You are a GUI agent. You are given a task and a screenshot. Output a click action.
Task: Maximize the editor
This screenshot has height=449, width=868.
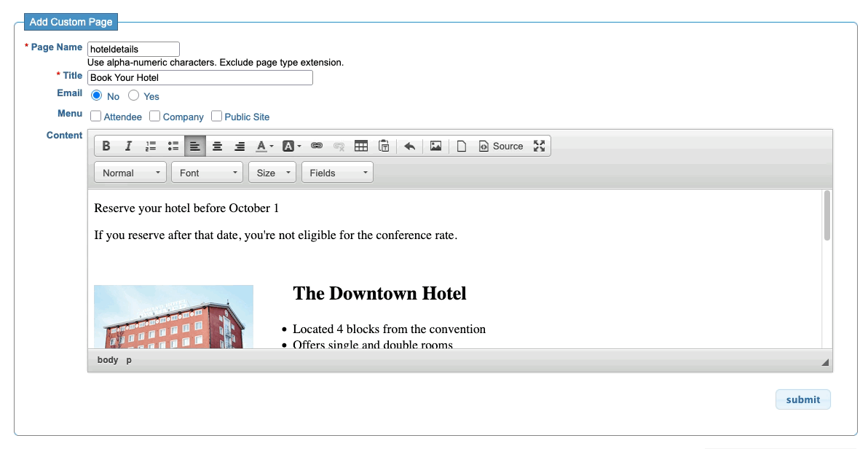coord(539,146)
